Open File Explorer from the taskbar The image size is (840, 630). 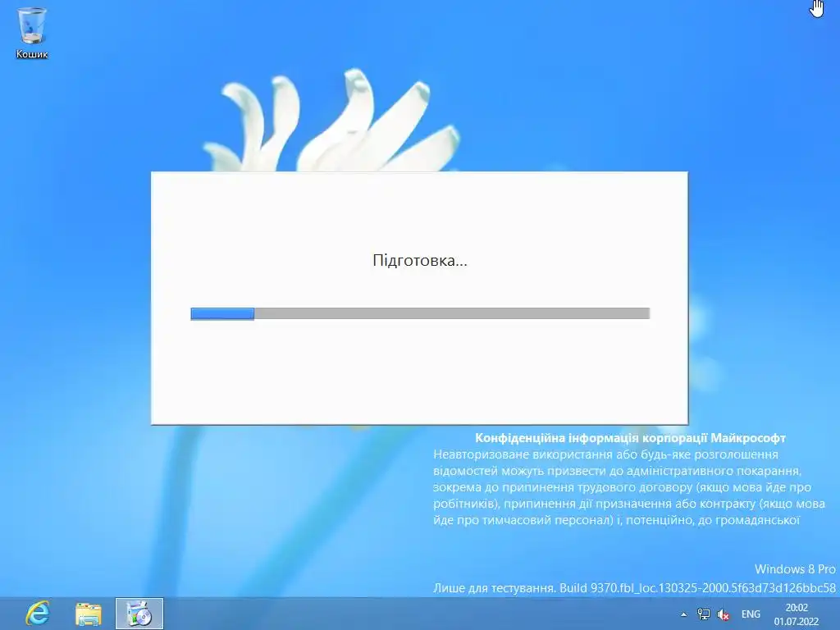pyautogui.click(x=89, y=614)
